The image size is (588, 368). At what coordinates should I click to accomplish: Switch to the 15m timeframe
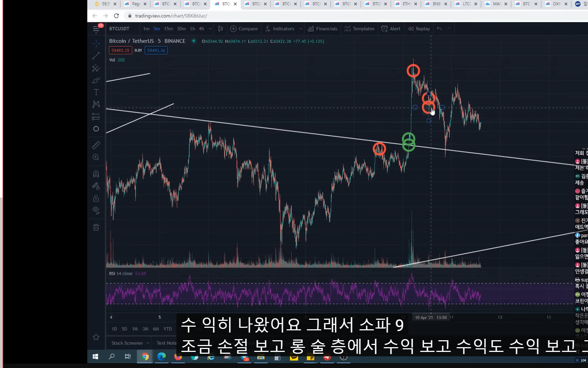pyautogui.click(x=168, y=29)
